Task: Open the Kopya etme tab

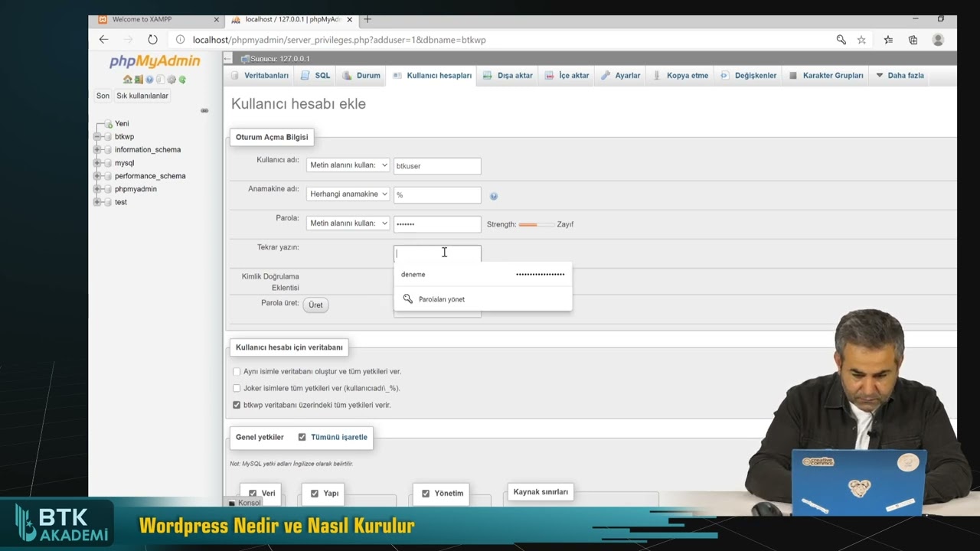Action: point(681,76)
